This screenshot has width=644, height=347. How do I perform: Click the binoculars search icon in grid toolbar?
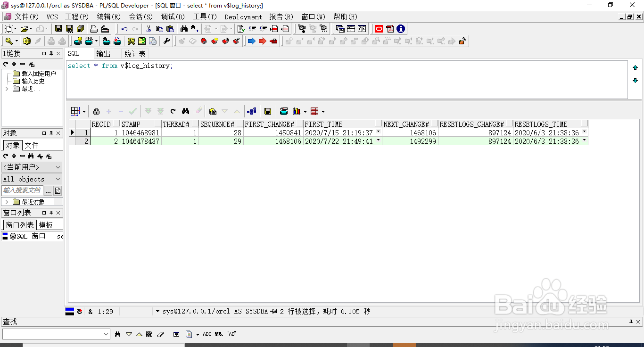185,111
